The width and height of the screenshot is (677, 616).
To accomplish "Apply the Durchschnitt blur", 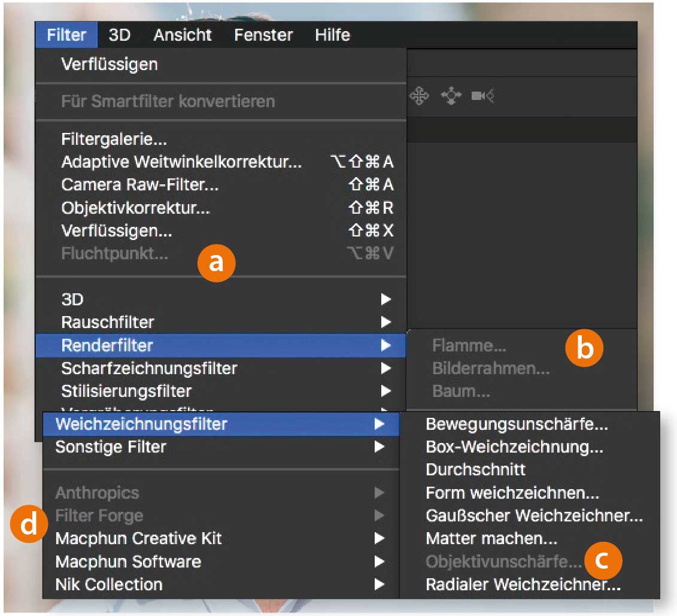I will [x=530, y=470].
